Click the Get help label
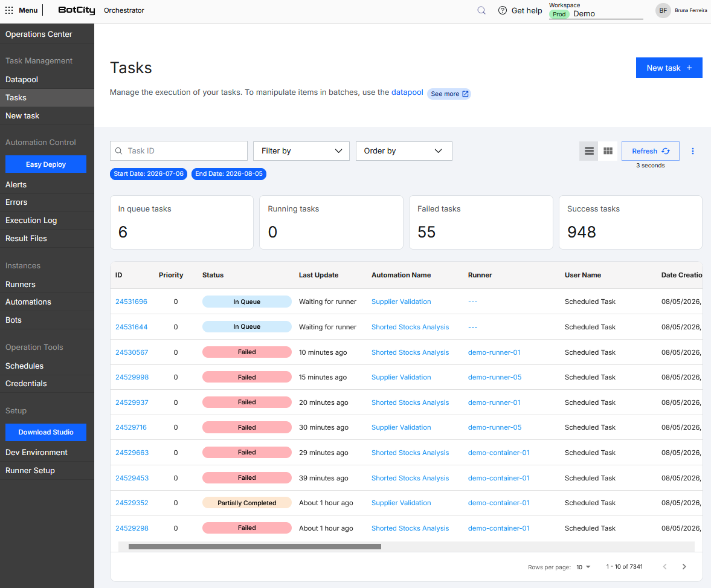This screenshot has height=588, width=711. tap(527, 10)
